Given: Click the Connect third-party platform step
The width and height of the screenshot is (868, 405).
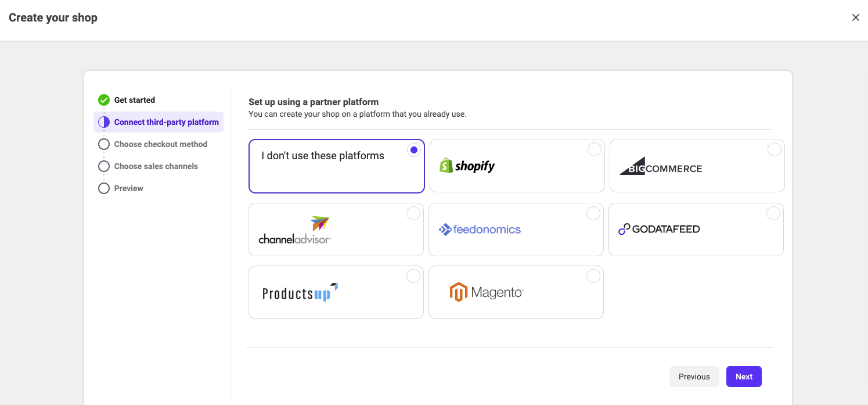Looking at the screenshot, I should pyautogui.click(x=166, y=122).
